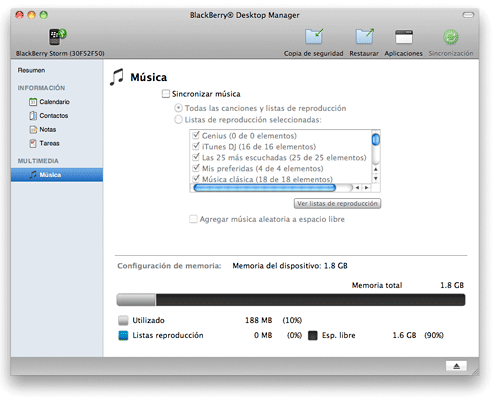Click the Listas reproducción blue swatch
500x400 pixels.
pos(123,335)
